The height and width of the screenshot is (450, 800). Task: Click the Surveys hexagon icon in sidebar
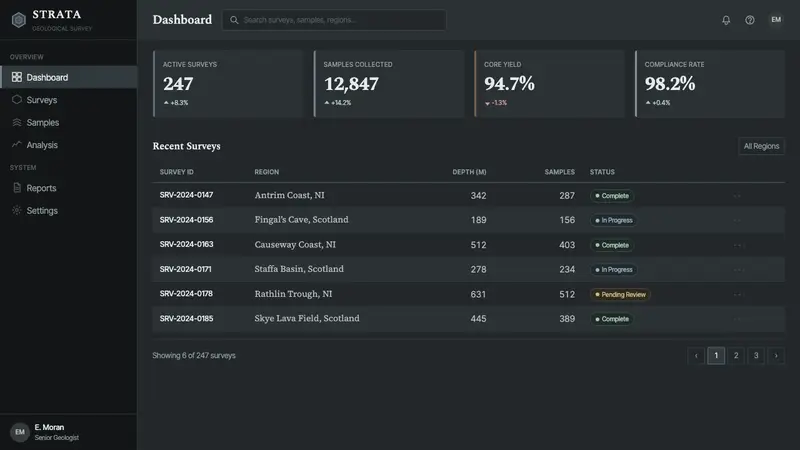point(17,99)
